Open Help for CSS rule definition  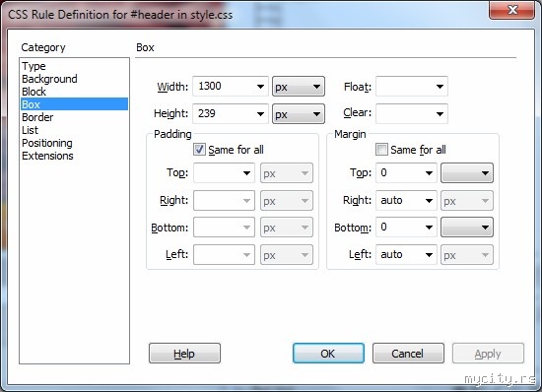pyautogui.click(x=184, y=353)
